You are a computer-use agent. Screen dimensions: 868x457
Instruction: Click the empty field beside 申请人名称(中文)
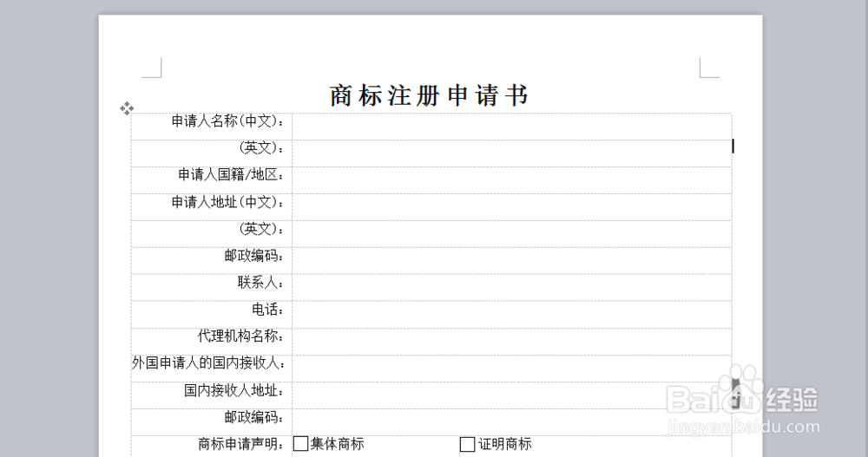[512, 127]
